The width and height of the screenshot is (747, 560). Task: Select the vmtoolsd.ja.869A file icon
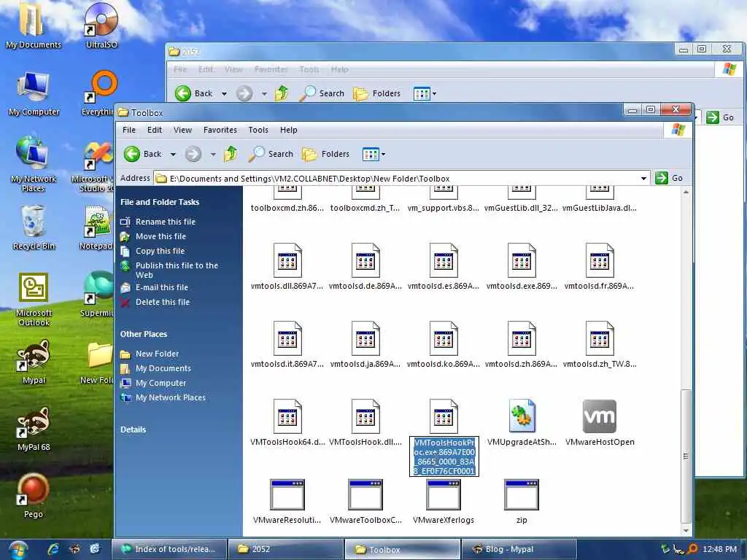[x=365, y=338]
